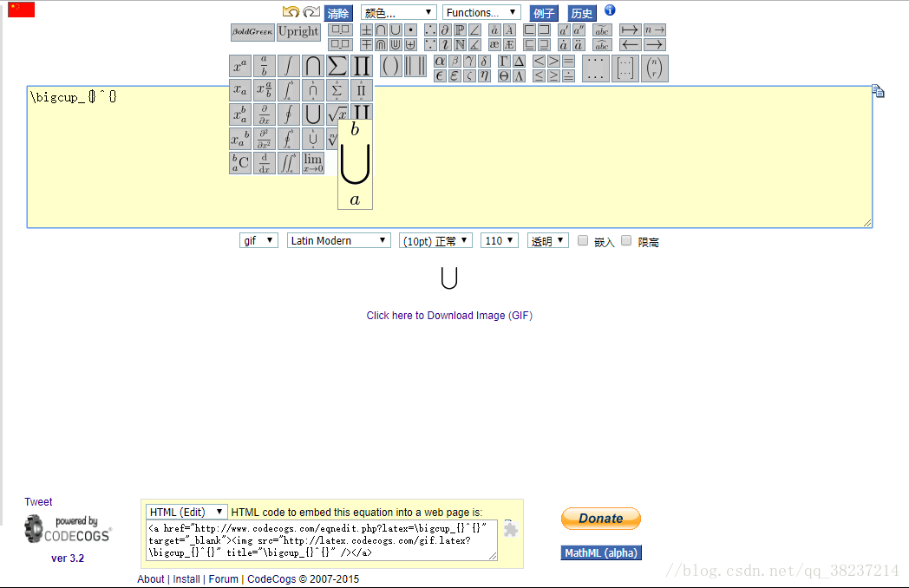Insert capital Gamma symbol
Viewport: 909px width, 588px height.
pyautogui.click(x=504, y=61)
